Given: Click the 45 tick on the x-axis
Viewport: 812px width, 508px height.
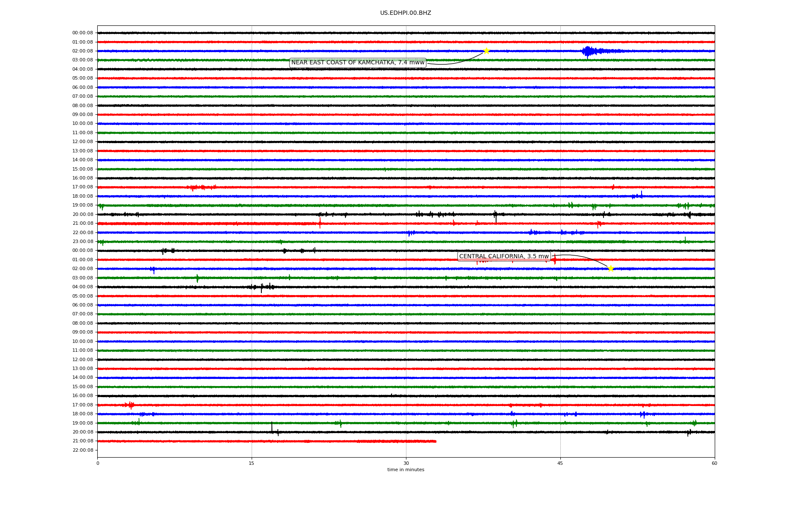Looking at the screenshot, I should (x=560, y=463).
